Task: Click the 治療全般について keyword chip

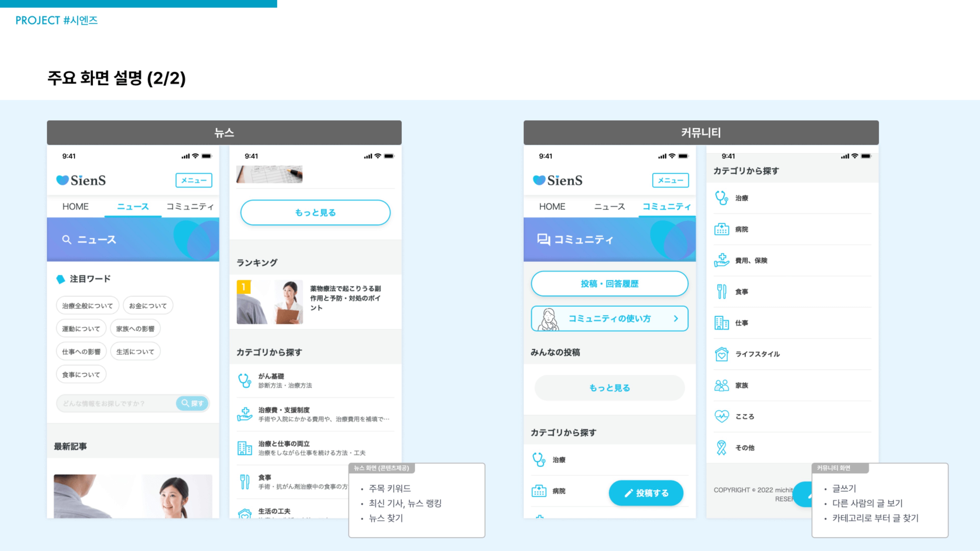Action: click(x=88, y=305)
